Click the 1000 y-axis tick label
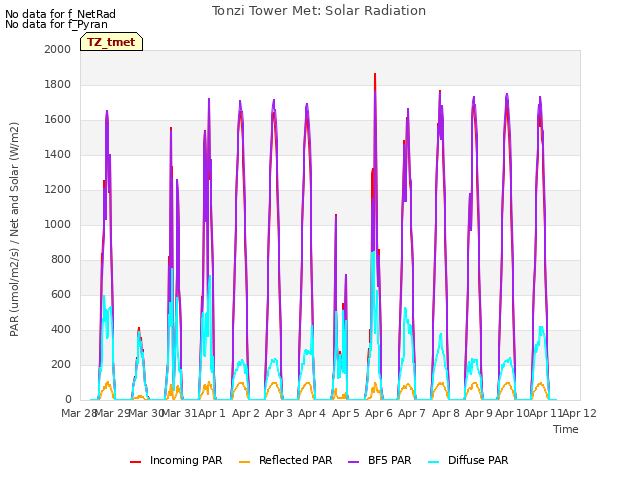640x480 pixels. (x=58, y=224)
